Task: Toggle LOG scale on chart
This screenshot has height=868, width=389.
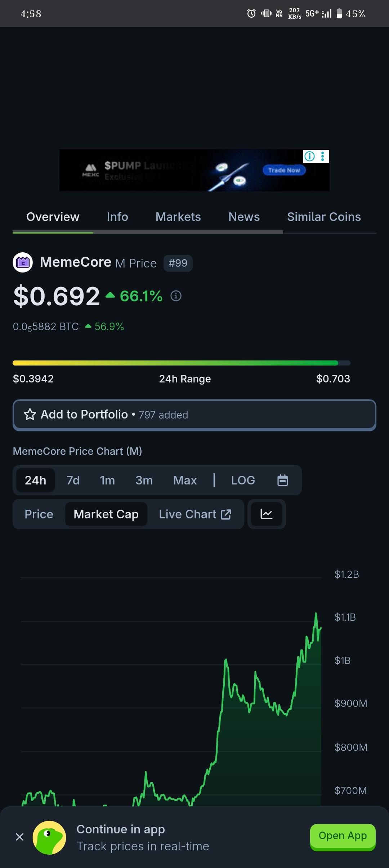Action: tap(243, 480)
